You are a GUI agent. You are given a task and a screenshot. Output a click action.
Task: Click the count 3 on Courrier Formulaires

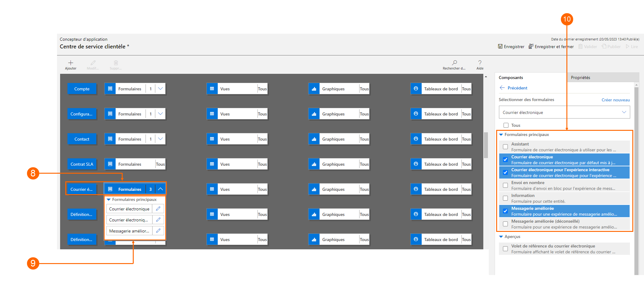point(151,189)
